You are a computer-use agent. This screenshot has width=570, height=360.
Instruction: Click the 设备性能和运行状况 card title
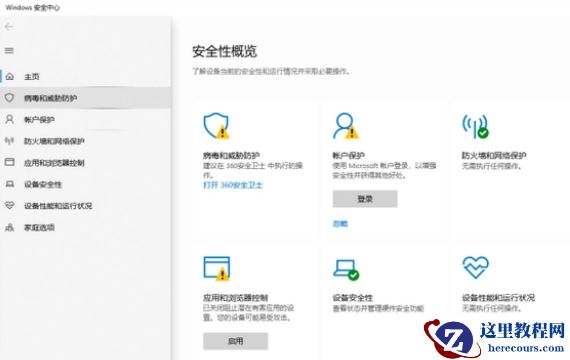coord(498,298)
